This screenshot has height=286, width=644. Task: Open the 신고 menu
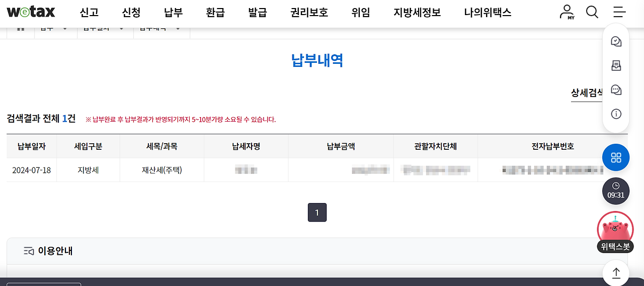click(89, 13)
